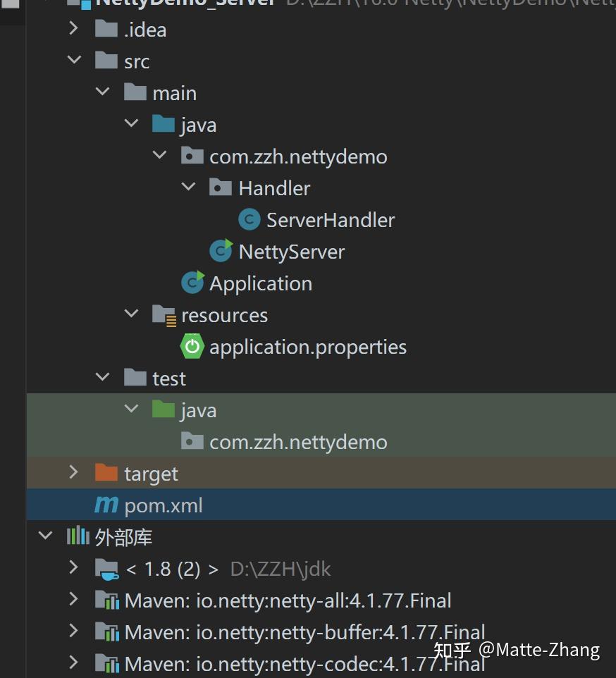
Task: Expand the netty-codec Maven library
Action: point(74,662)
